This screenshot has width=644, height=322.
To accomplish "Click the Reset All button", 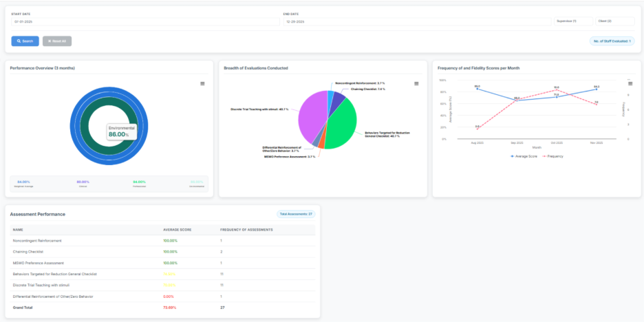I will [x=57, y=41].
